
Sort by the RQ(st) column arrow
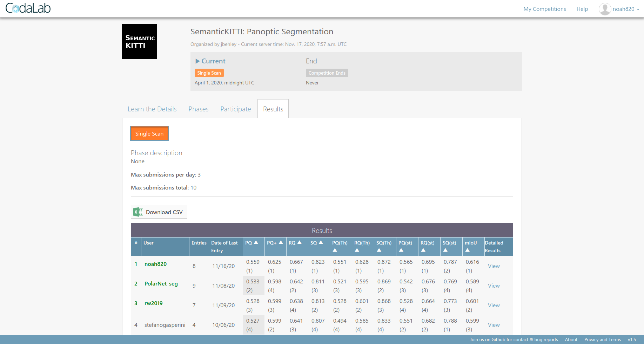pos(423,250)
